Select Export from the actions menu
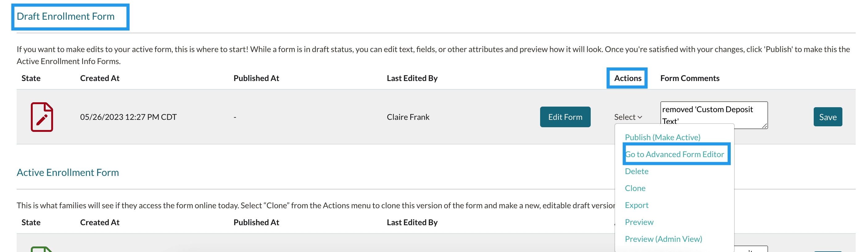Viewport: 868px width, 252px height. pos(636,205)
